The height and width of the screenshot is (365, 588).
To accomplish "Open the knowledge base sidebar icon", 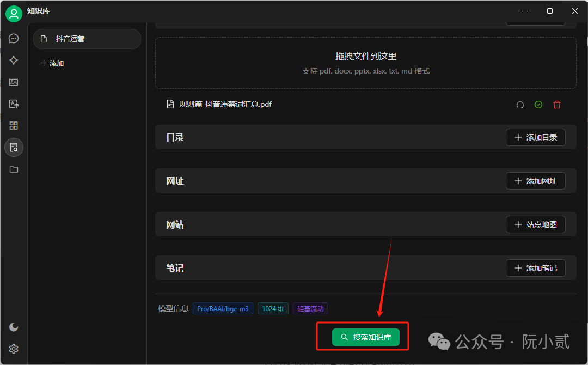I will [14, 148].
